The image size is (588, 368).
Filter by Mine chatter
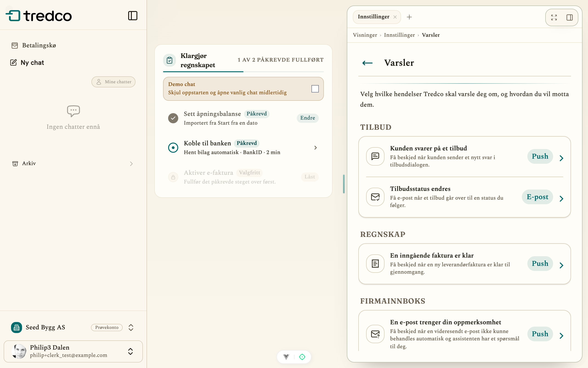113,82
